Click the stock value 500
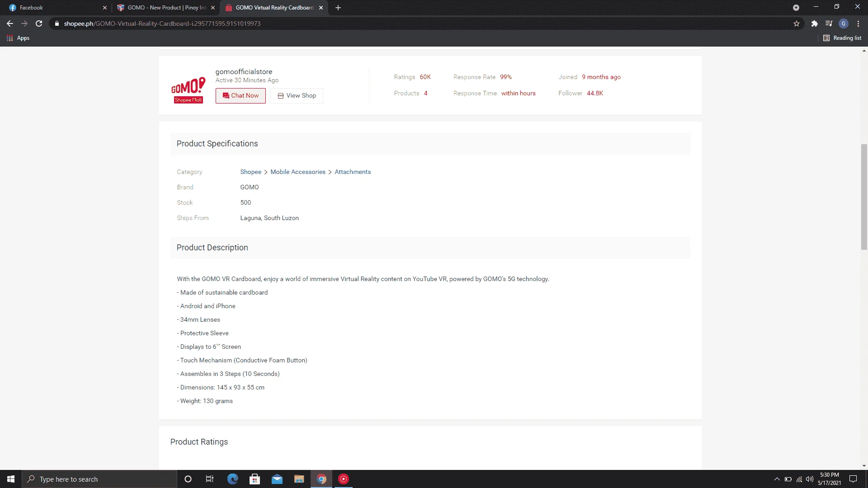 (x=245, y=202)
